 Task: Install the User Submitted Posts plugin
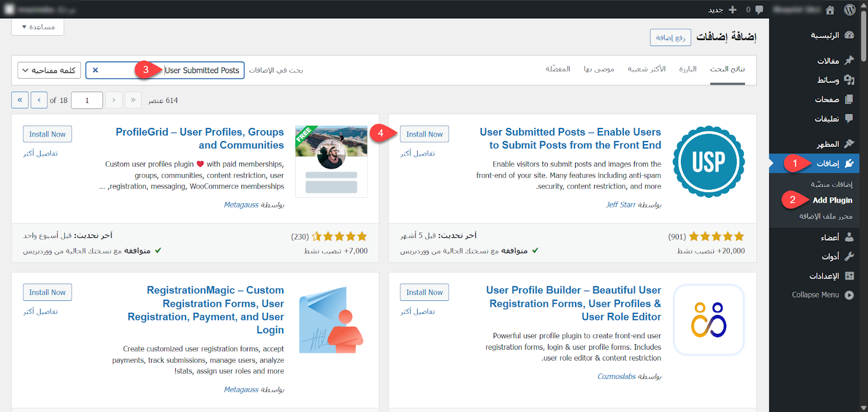424,134
